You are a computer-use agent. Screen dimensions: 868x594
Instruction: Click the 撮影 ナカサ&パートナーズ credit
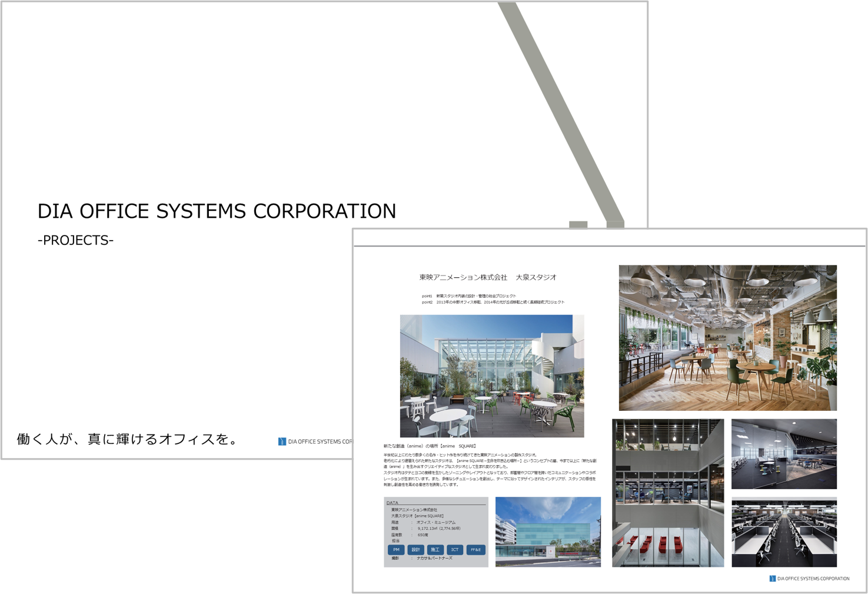point(422,558)
